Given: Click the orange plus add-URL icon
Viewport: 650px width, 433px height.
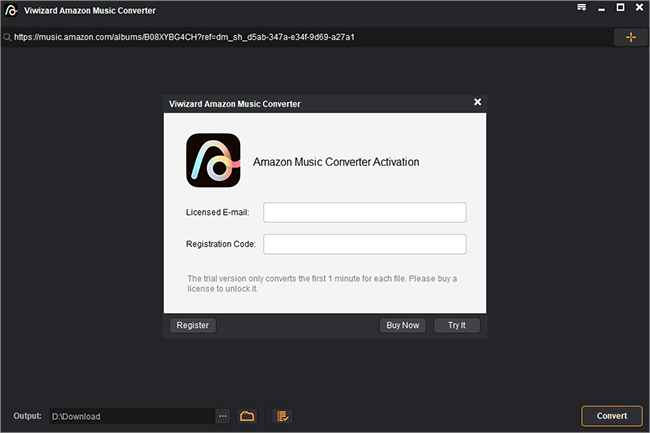Looking at the screenshot, I should point(631,37).
